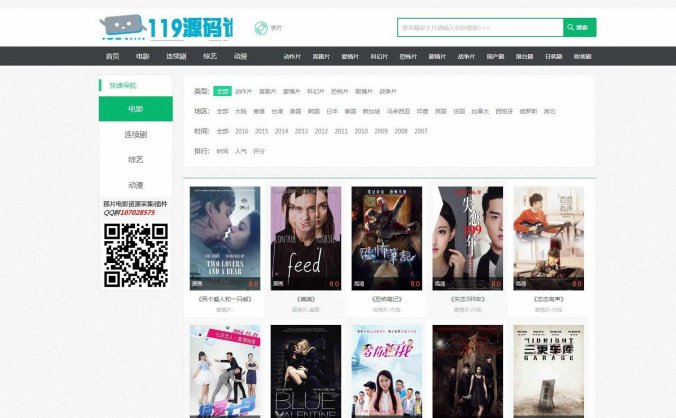
Task: Click the movie search input field
Action: [479, 28]
